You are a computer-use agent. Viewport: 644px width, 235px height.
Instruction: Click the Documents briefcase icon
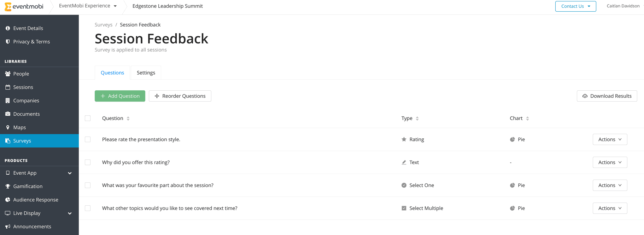8,114
